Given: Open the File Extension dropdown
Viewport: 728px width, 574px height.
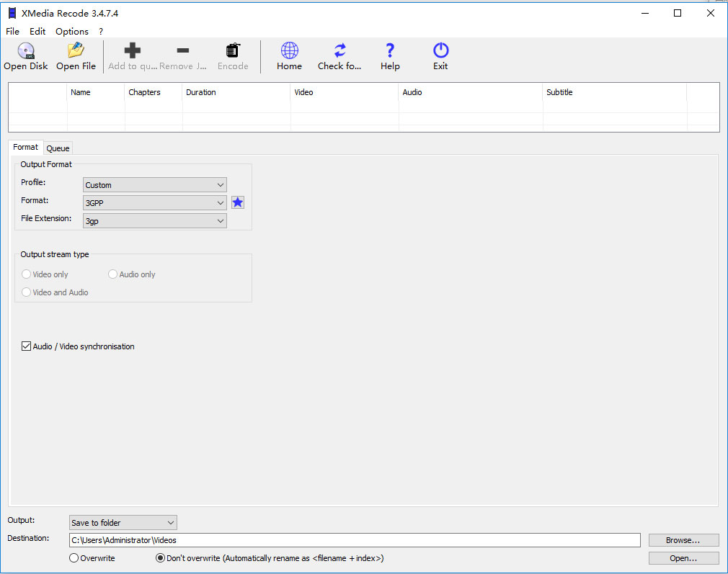Looking at the screenshot, I should click(155, 221).
